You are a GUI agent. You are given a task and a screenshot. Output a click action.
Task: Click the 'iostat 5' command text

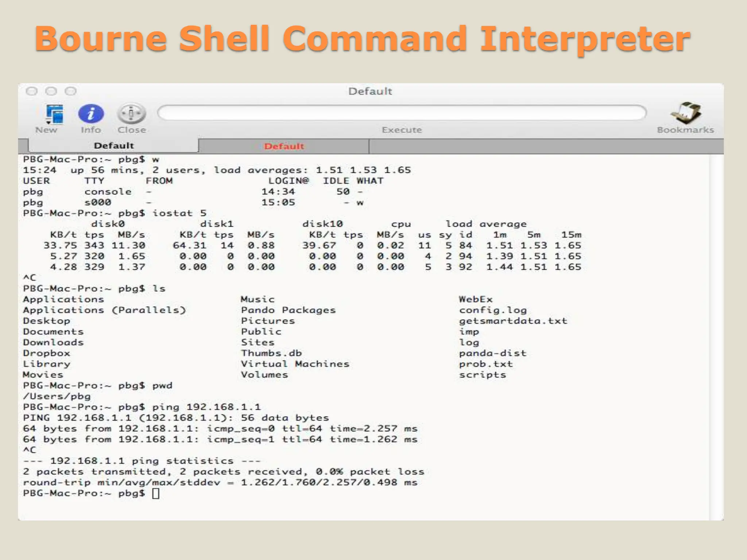coord(179,213)
